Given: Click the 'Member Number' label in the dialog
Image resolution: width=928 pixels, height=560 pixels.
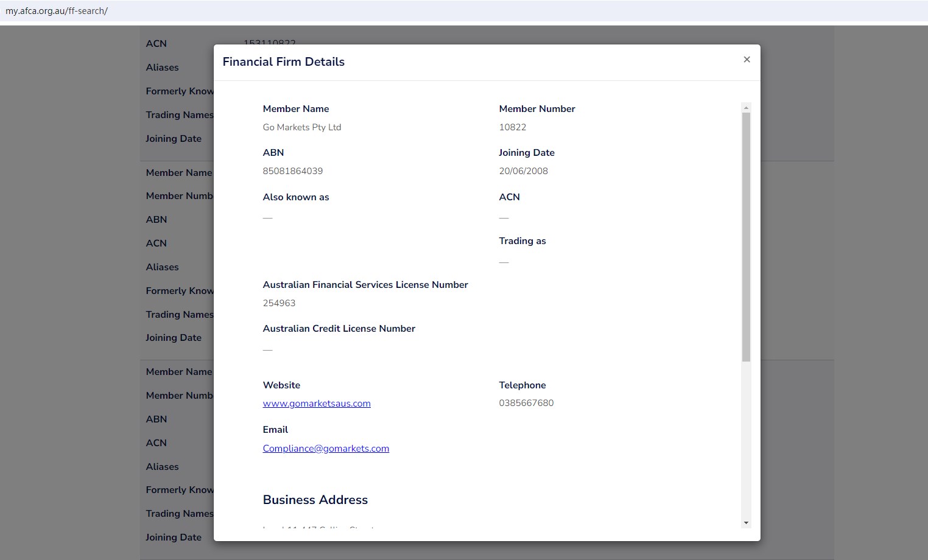Looking at the screenshot, I should click(x=537, y=109).
